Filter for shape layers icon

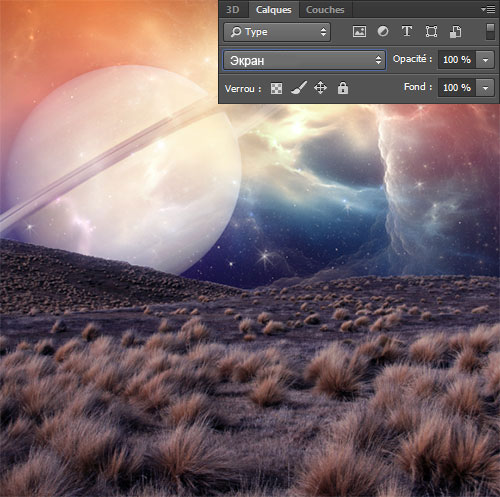(x=431, y=32)
